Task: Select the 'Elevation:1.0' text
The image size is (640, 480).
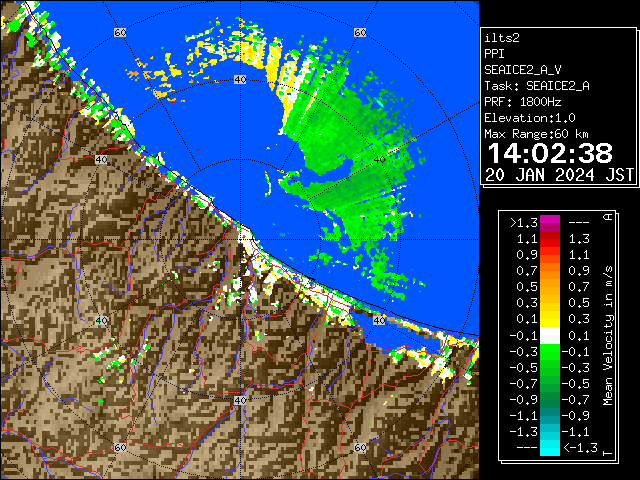Action: [529, 118]
